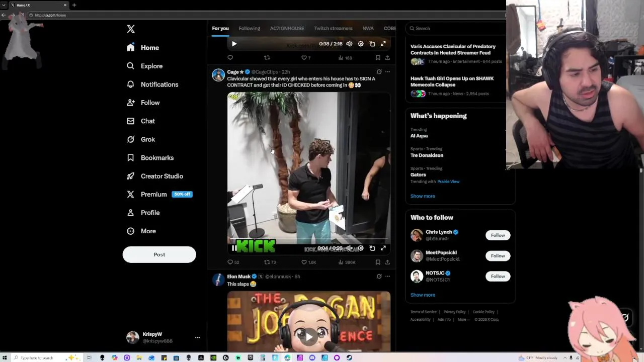This screenshot has height=362, width=644.
Task: Open picture-in-picture on top video
Action: pos(372,44)
